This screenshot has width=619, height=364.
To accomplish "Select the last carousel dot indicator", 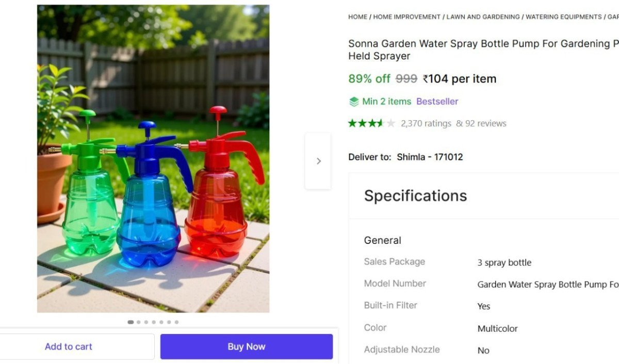I will click(176, 322).
